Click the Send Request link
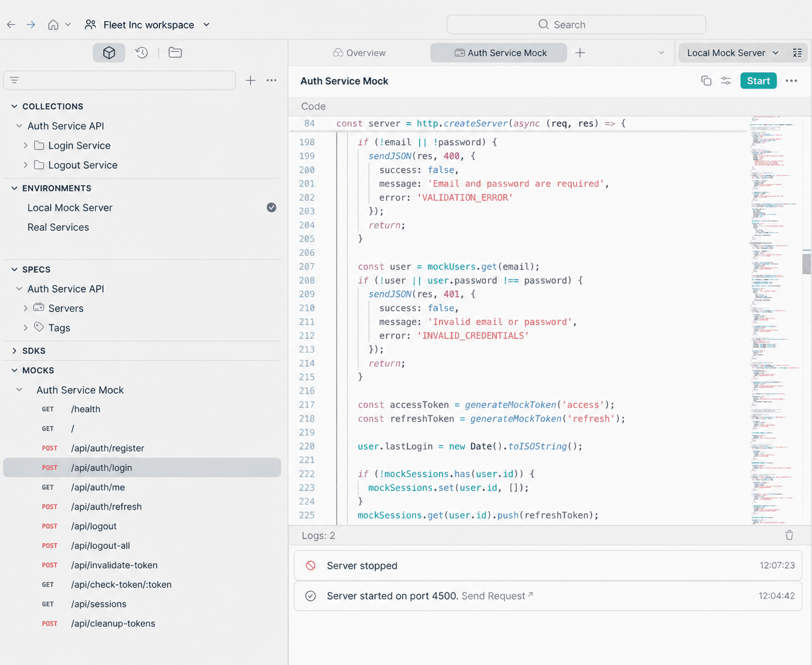Viewport: 812px width, 665px height. click(497, 596)
